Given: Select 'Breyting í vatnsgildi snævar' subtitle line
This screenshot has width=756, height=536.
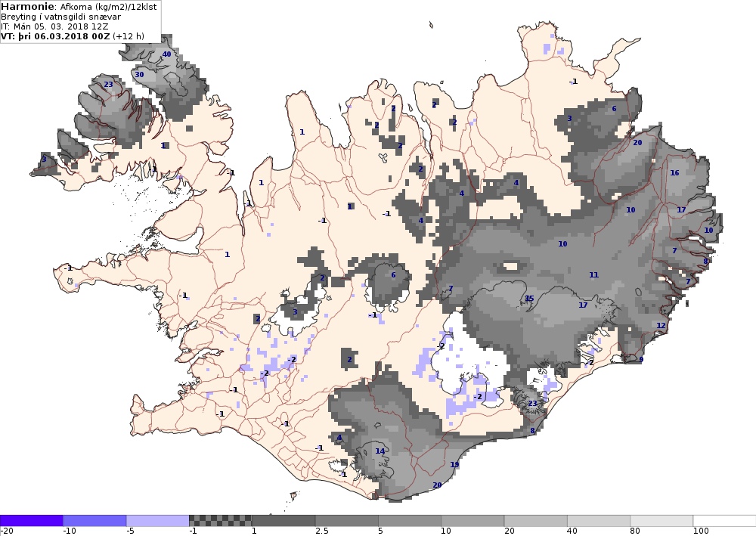Looking at the screenshot, I should tap(60, 17).
